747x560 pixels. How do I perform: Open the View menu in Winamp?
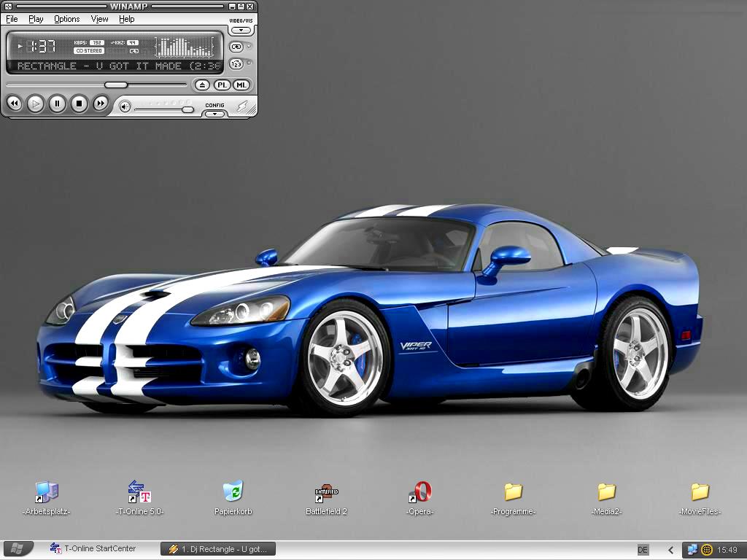tap(100, 19)
